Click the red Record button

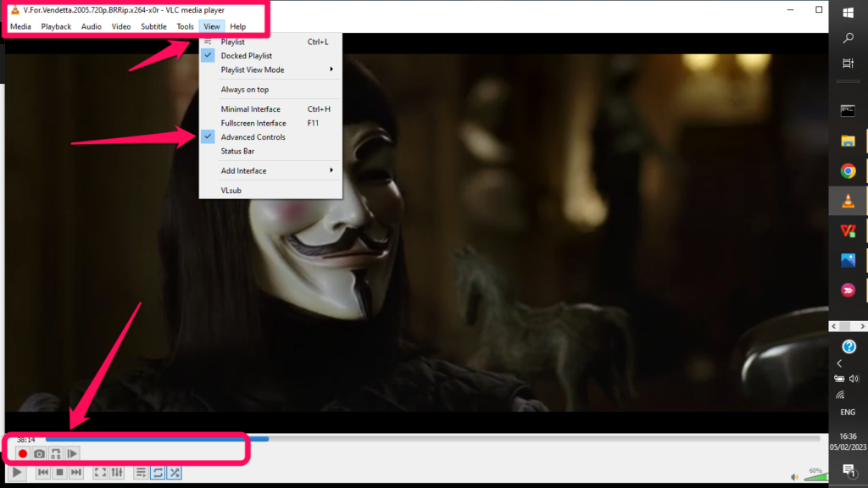23,454
